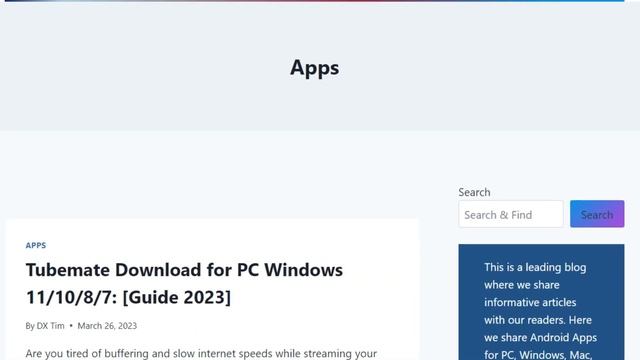Click the excerpt starting "Are you tired of buffering"
Viewport: 640px width, 360px height.
point(201,353)
